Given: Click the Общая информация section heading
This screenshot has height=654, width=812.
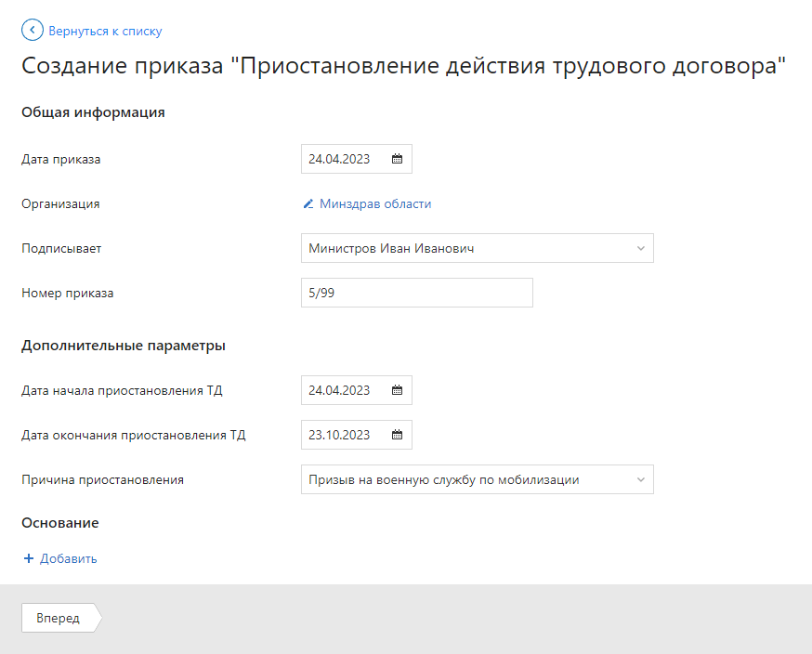Looking at the screenshot, I should point(93,112).
